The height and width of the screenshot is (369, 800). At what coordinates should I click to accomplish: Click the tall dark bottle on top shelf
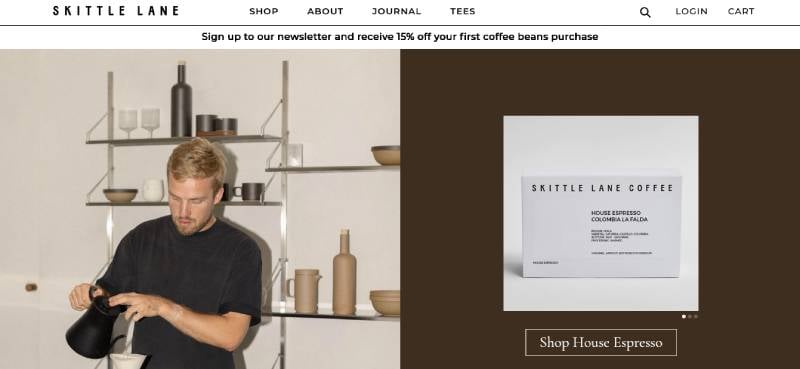[181, 99]
